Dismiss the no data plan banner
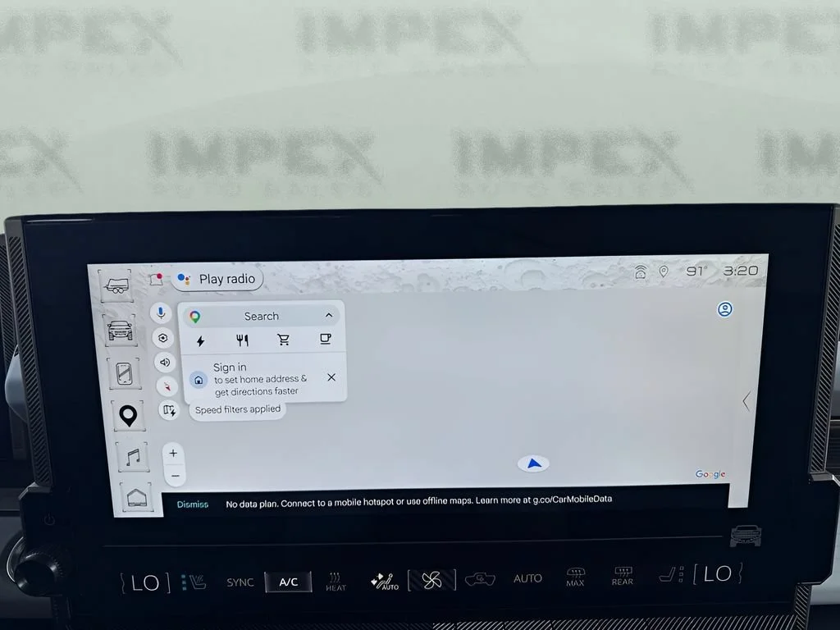 (192, 504)
